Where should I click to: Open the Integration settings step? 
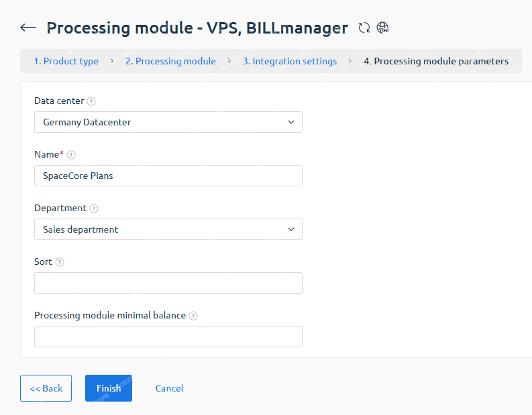290,61
